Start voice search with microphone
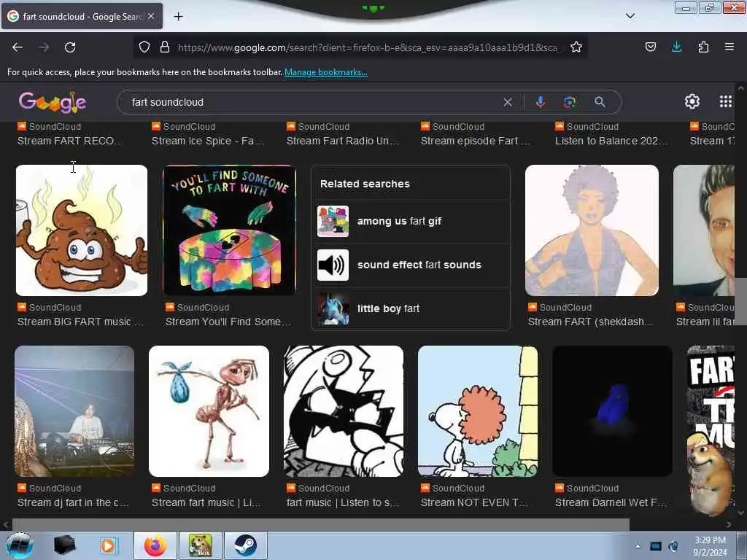747x560 pixels. pos(541,102)
